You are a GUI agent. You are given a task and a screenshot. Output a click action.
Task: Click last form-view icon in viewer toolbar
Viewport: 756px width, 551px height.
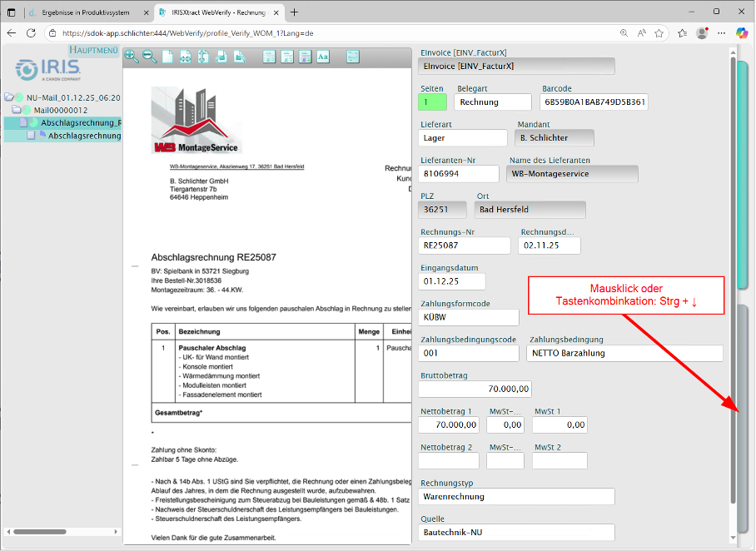[353, 57]
